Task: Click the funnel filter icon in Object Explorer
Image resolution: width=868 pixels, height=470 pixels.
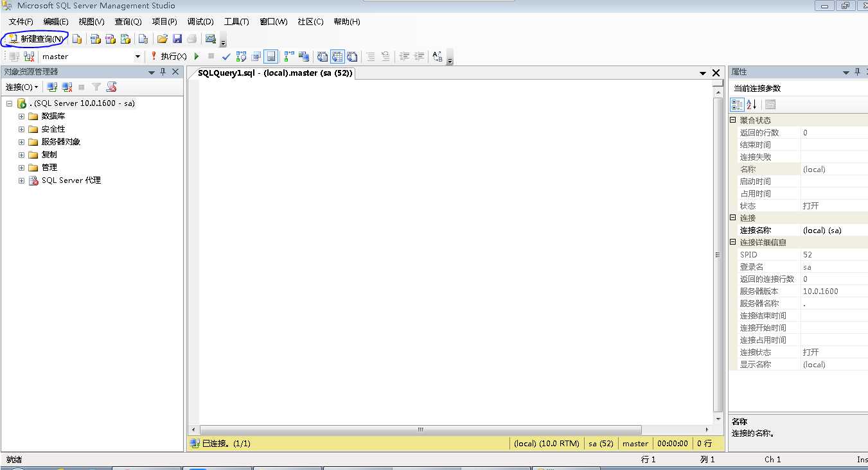Action: point(96,87)
